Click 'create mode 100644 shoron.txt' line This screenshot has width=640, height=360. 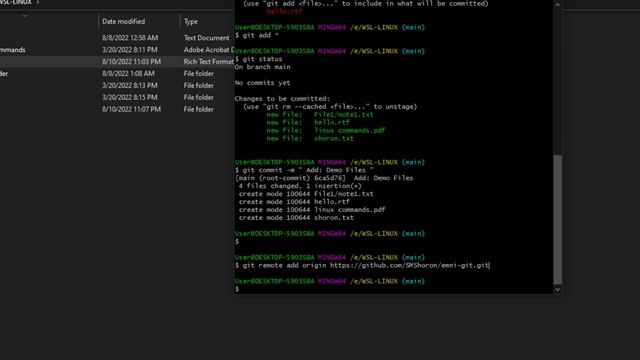point(296,218)
